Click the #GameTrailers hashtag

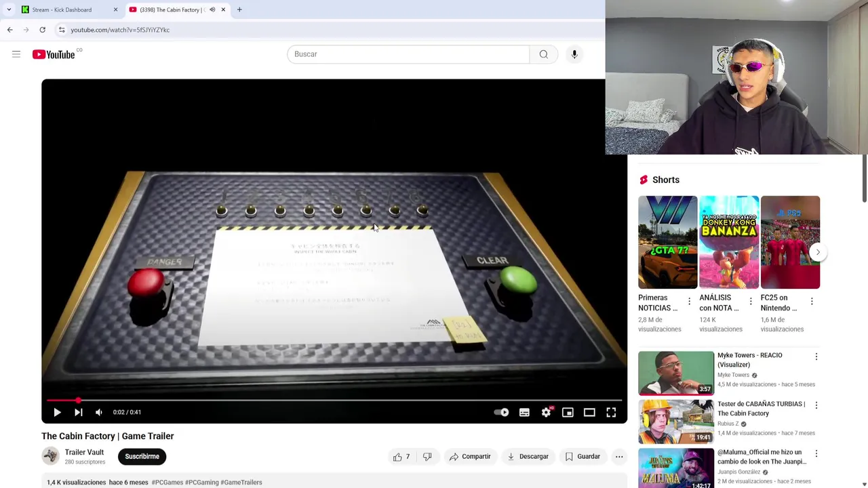pyautogui.click(x=241, y=483)
